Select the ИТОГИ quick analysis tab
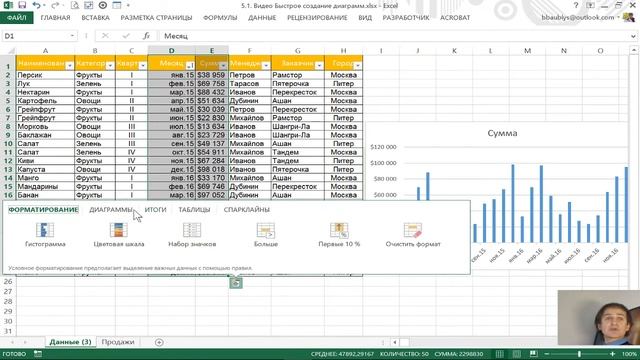The image size is (640, 360). [x=156, y=210]
